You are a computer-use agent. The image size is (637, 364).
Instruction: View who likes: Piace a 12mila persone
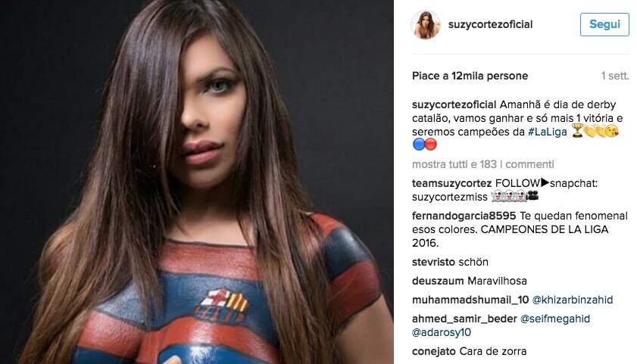pyautogui.click(x=470, y=76)
